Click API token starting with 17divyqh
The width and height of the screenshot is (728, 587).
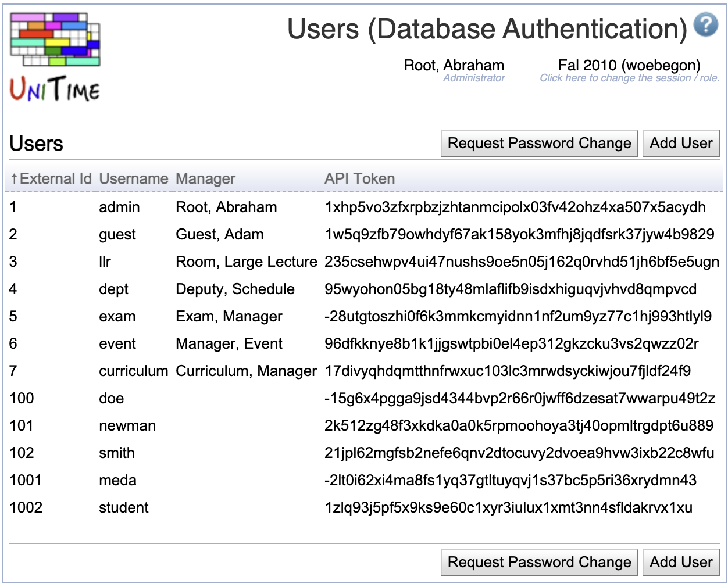(x=508, y=371)
